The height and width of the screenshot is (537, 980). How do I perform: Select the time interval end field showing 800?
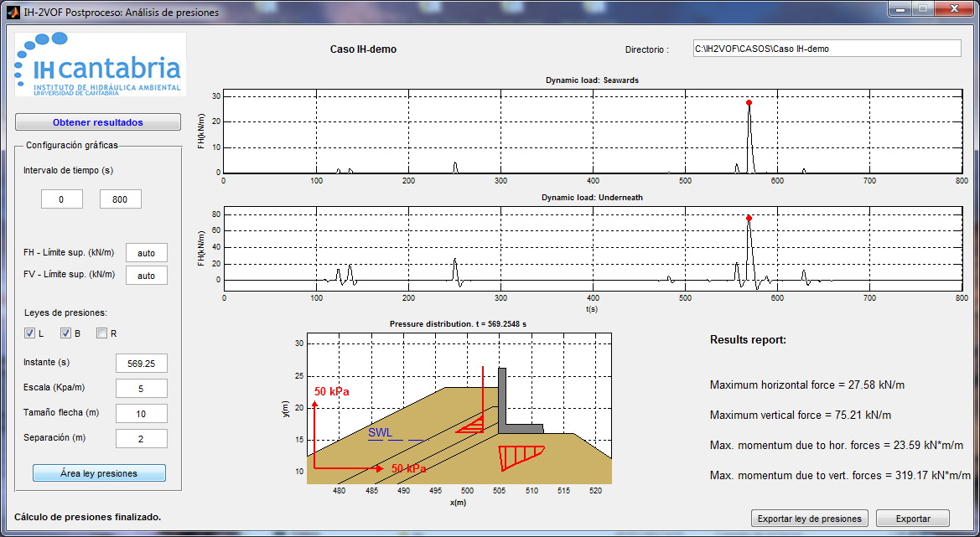coord(120,199)
